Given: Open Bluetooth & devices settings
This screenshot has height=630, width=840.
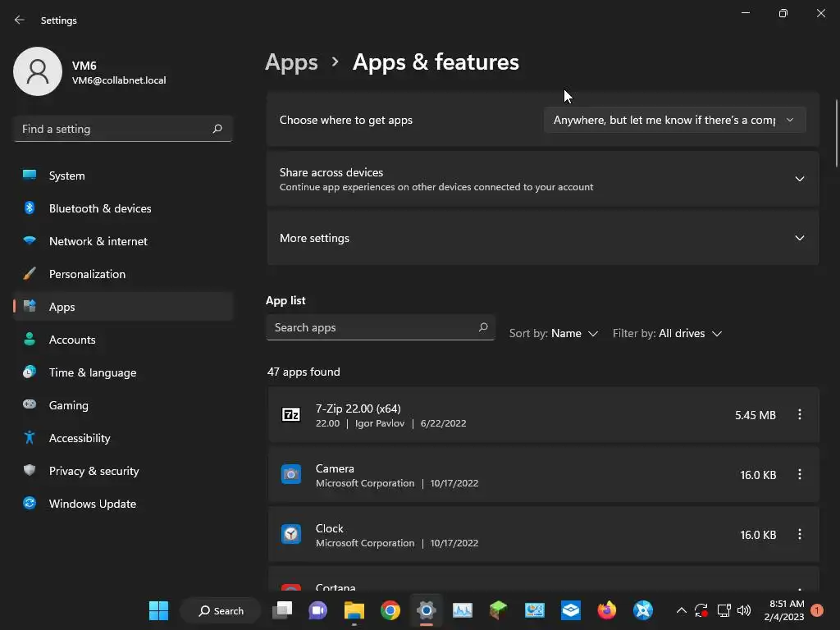Looking at the screenshot, I should pyautogui.click(x=123, y=208).
